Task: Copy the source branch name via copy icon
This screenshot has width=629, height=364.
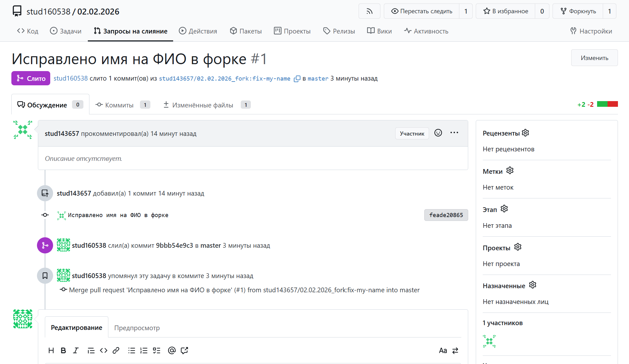Action: click(297, 79)
